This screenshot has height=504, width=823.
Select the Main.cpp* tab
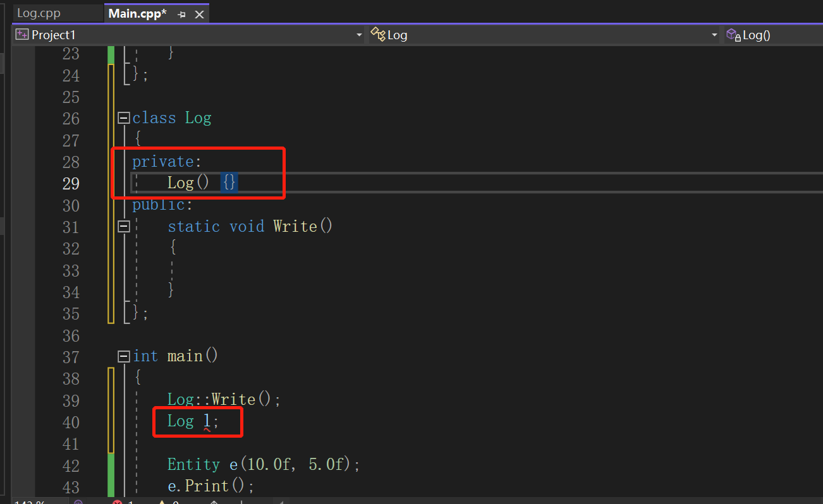point(138,13)
